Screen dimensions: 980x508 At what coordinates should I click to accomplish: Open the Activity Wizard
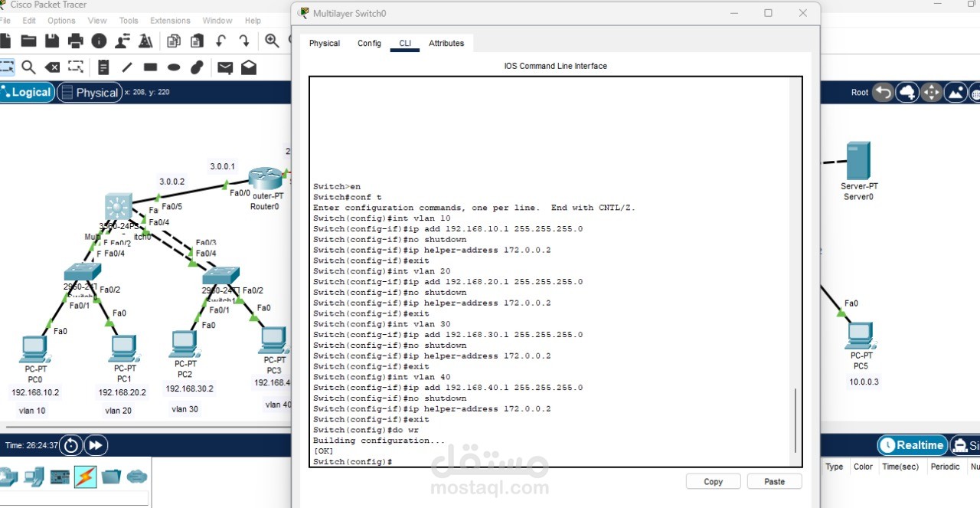point(145,40)
